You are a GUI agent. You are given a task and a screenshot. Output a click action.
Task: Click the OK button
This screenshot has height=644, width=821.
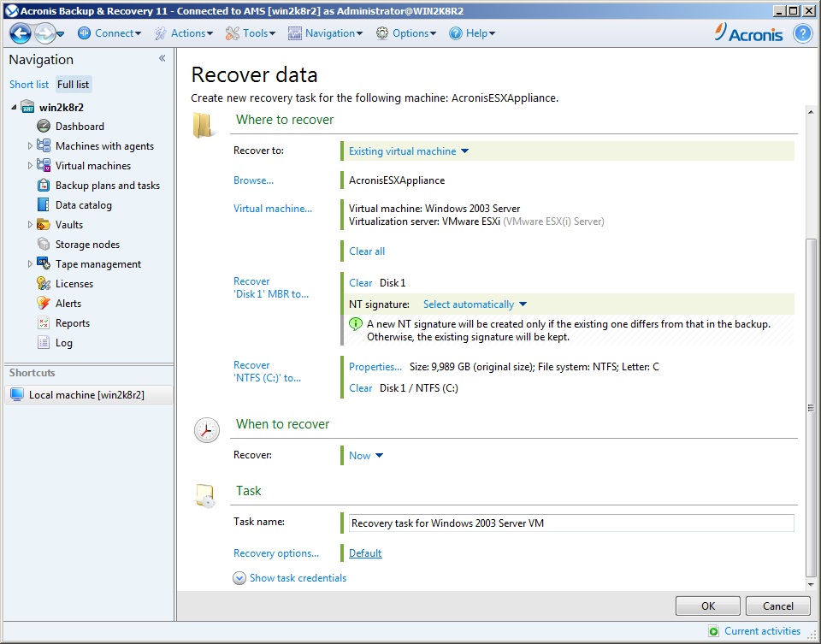tap(708, 606)
